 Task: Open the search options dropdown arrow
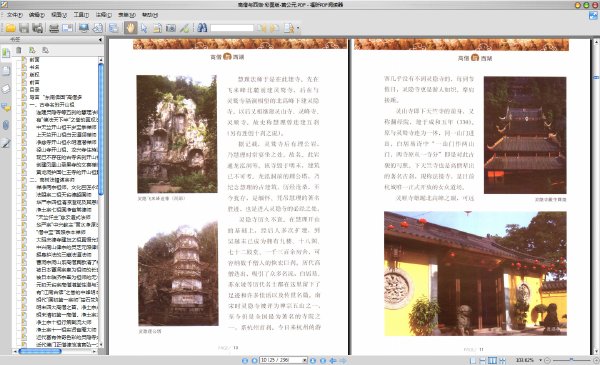click(298, 28)
